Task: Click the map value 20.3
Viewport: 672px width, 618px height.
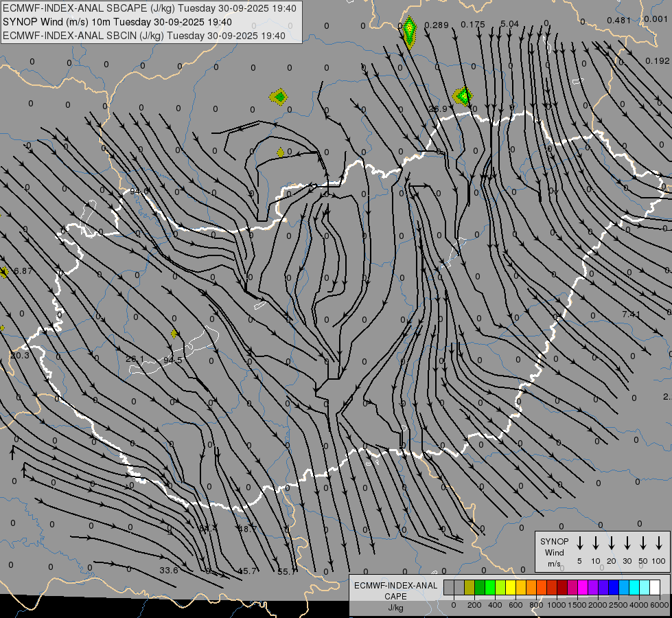Action: (x=20, y=356)
